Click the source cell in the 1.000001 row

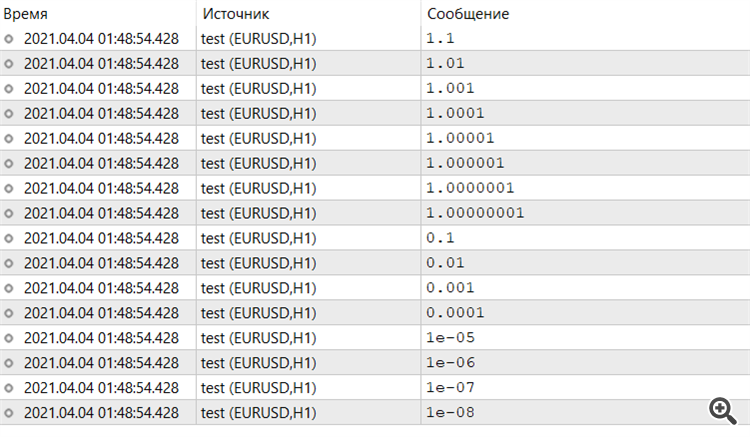[258, 163]
